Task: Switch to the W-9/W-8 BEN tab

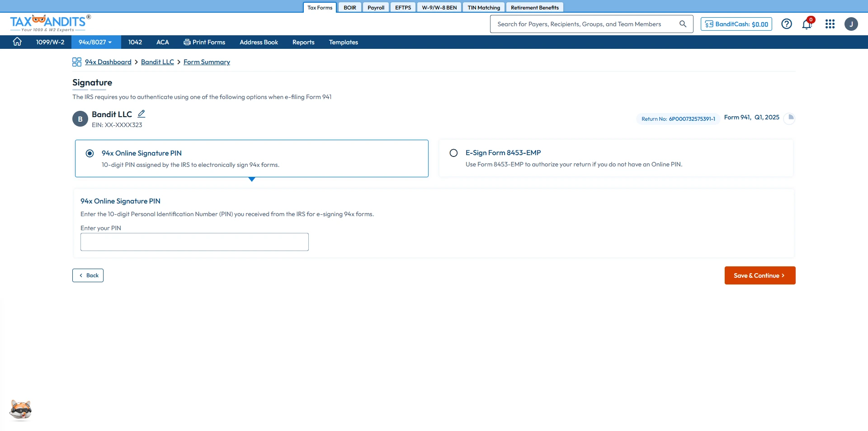Action: coord(439,8)
